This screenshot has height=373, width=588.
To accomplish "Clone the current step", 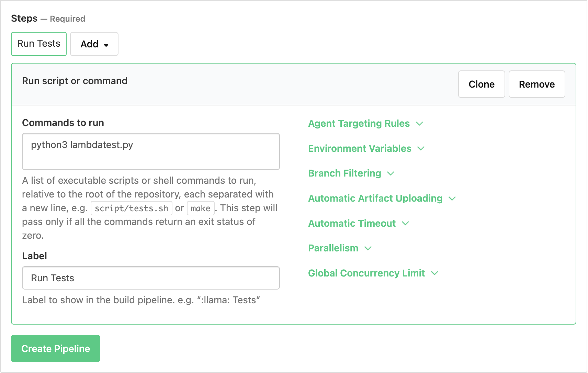I will tap(481, 84).
